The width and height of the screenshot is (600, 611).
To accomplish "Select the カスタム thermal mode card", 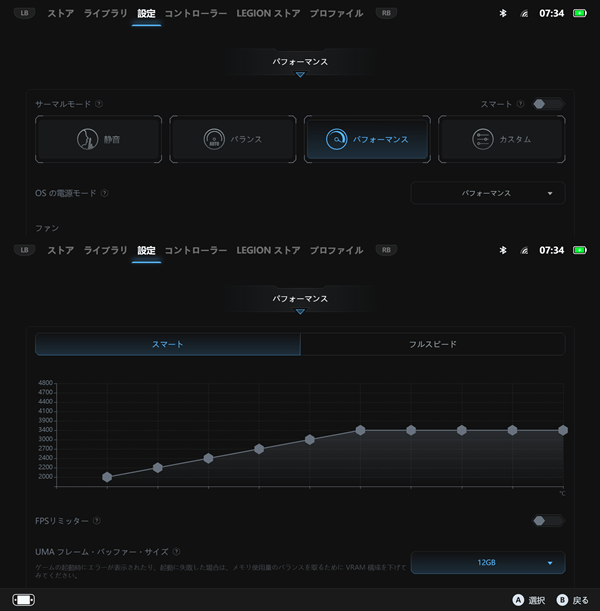I will [x=502, y=139].
